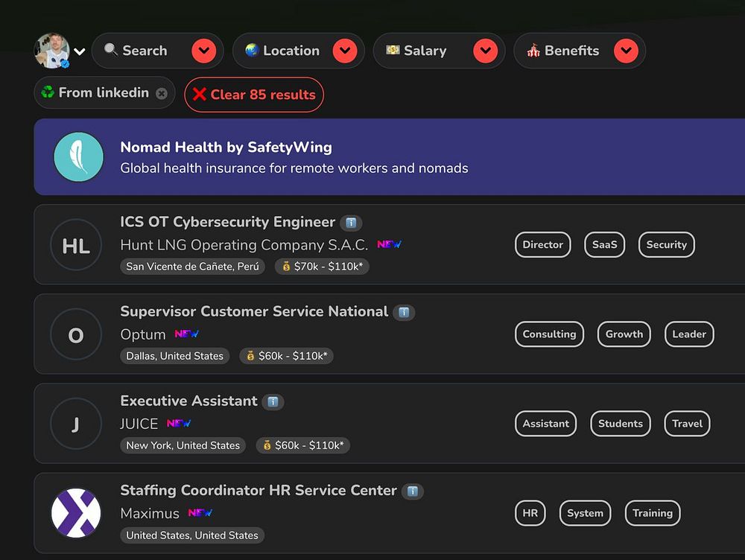
Task: Open the user profile avatar
Action: click(52, 51)
